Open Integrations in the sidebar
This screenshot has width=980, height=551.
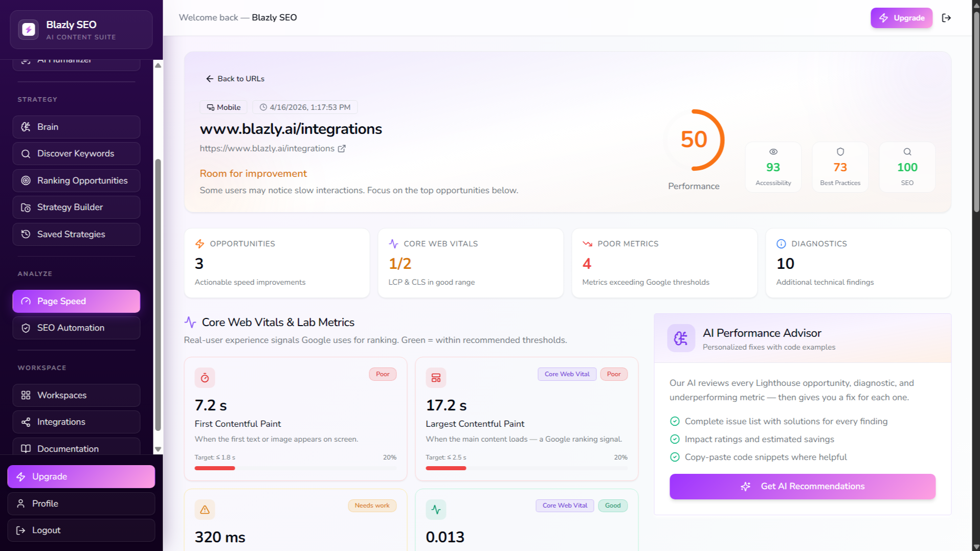point(76,422)
